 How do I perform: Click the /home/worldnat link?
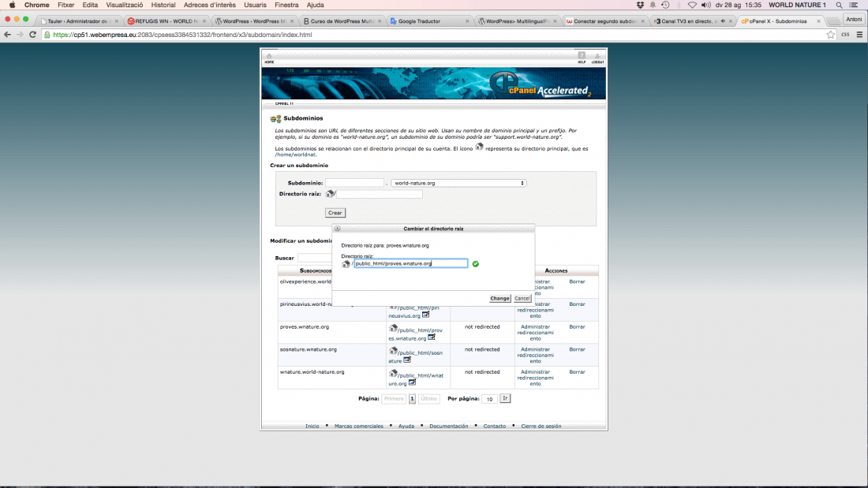[x=295, y=155]
